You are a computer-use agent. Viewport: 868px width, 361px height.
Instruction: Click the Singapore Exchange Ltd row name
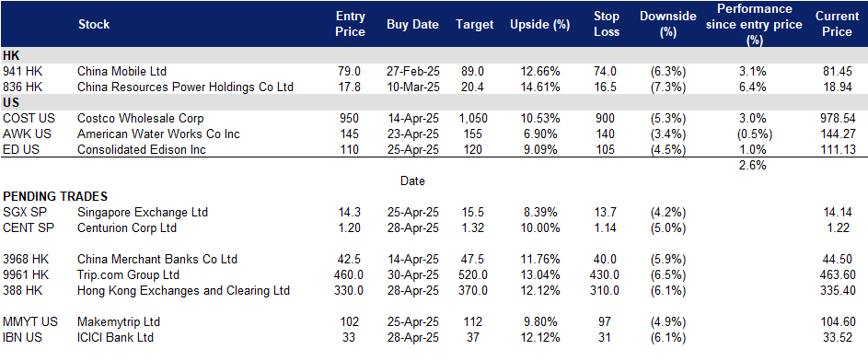(x=143, y=212)
